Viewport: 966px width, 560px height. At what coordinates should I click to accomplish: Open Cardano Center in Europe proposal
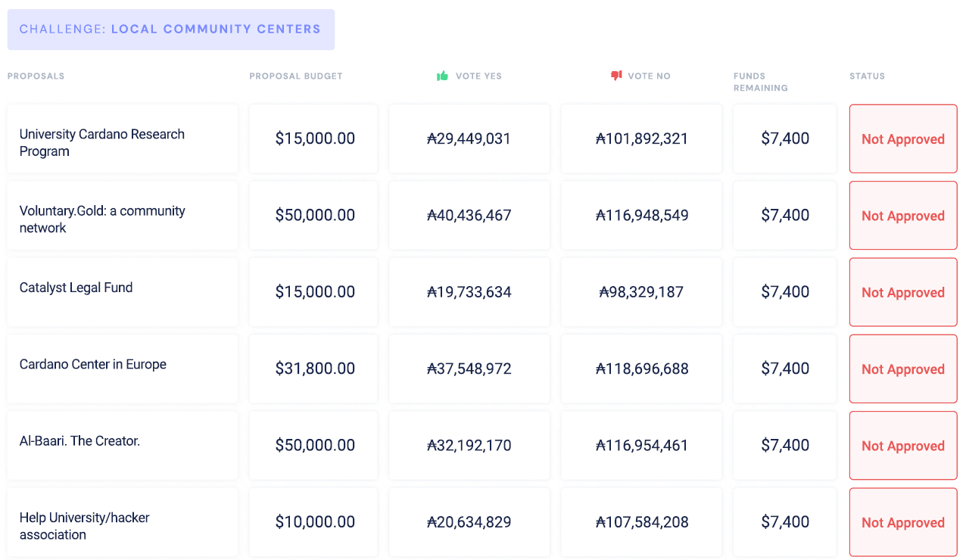[x=93, y=364]
